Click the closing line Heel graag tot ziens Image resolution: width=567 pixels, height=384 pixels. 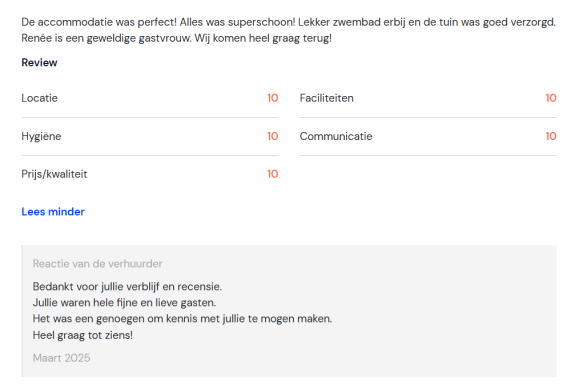[83, 335]
